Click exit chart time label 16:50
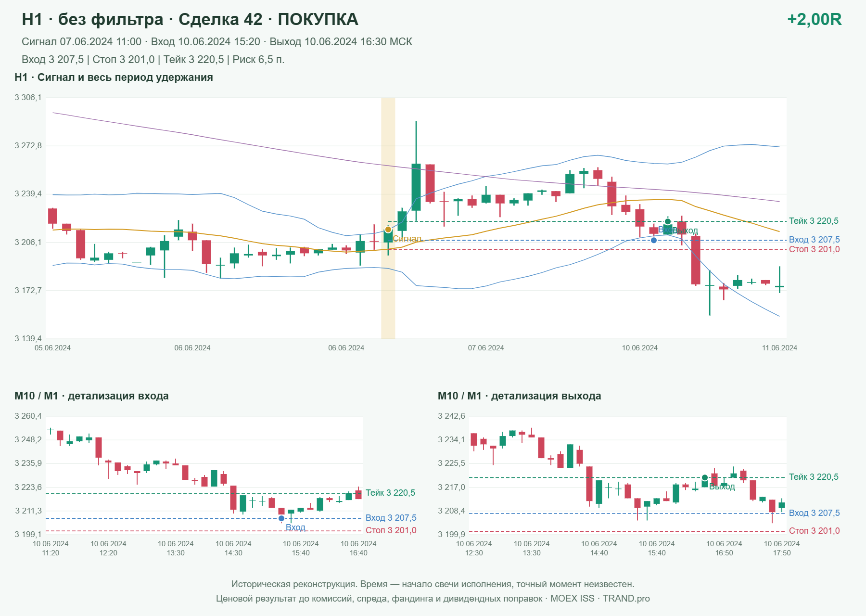The image size is (866, 616). [724, 553]
